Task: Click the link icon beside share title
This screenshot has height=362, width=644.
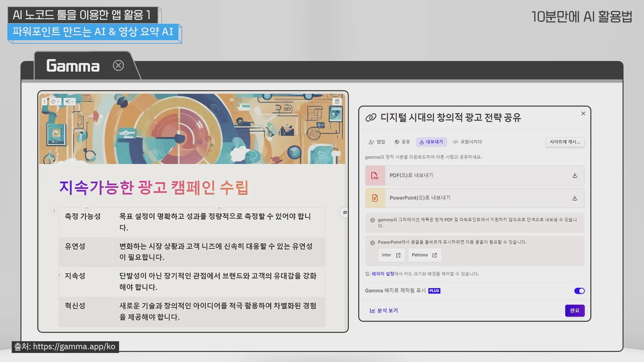Action: pyautogui.click(x=371, y=118)
